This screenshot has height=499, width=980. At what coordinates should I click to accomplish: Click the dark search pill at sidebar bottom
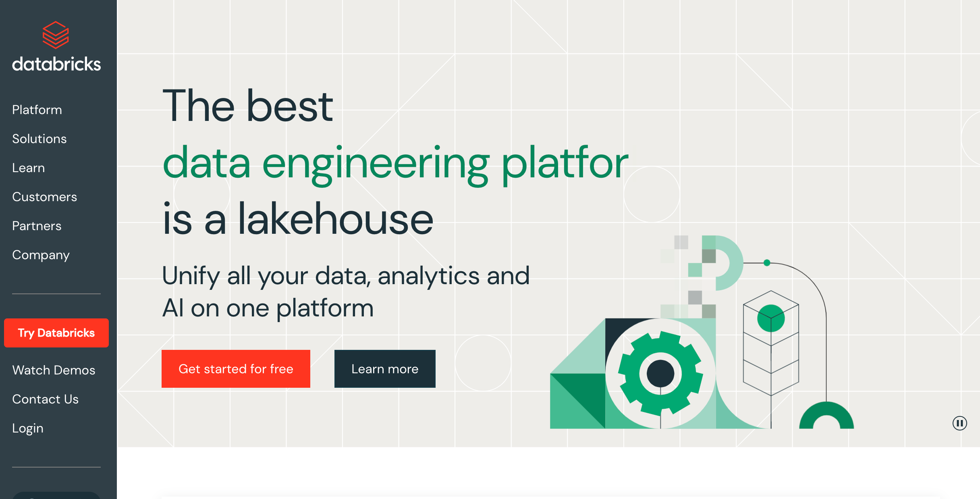(56, 495)
